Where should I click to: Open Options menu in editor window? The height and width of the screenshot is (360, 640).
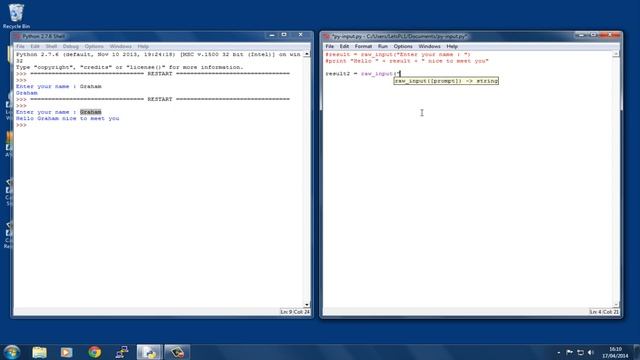pyautogui.click(x=403, y=47)
